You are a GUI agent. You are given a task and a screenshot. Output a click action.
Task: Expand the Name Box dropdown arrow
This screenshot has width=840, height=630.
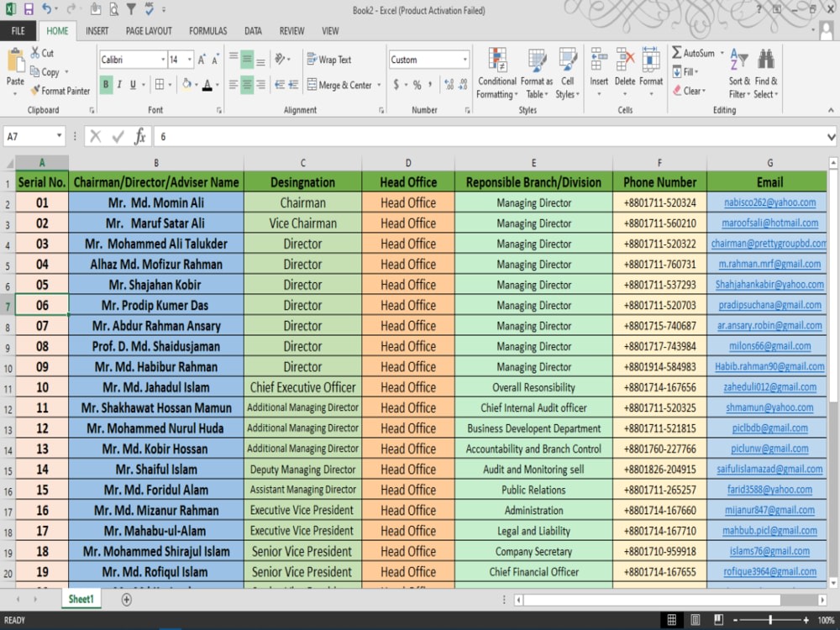(59, 136)
